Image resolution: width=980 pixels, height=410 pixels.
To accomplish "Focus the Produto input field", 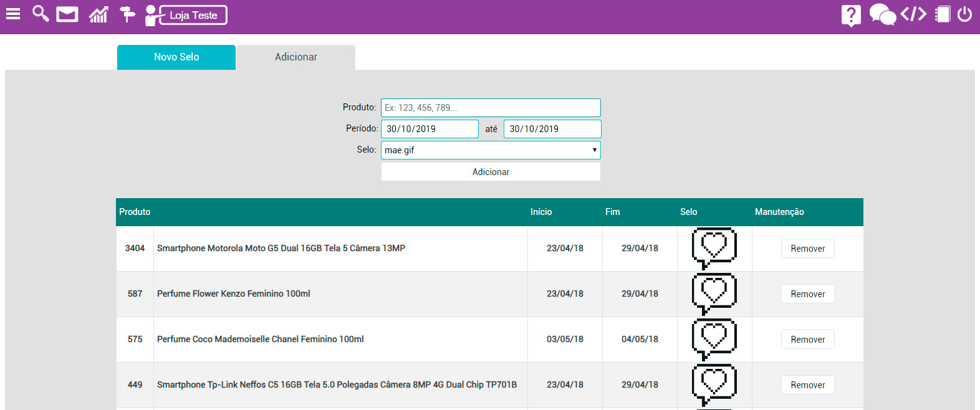I will coord(491,108).
